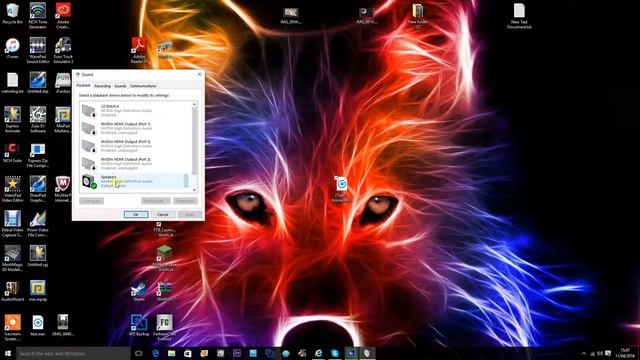This screenshot has width=640, height=360.
Task: Select NVIDIA HDMI Output (Port 3) device
Action: pos(136,164)
